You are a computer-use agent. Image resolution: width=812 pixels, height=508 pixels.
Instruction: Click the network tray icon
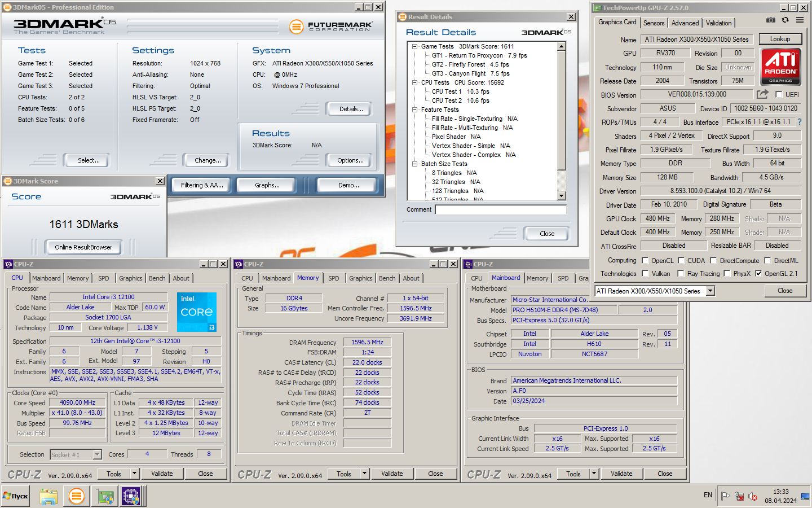(x=739, y=496)
